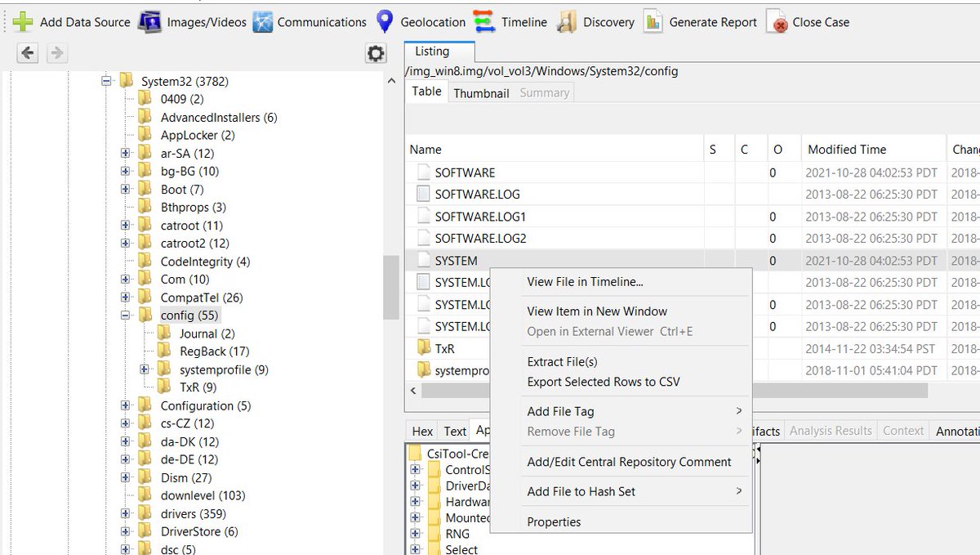The height and width of the screenshot is (555, 980).
Task: Open the Timeline tool
Action: point(510,22)
